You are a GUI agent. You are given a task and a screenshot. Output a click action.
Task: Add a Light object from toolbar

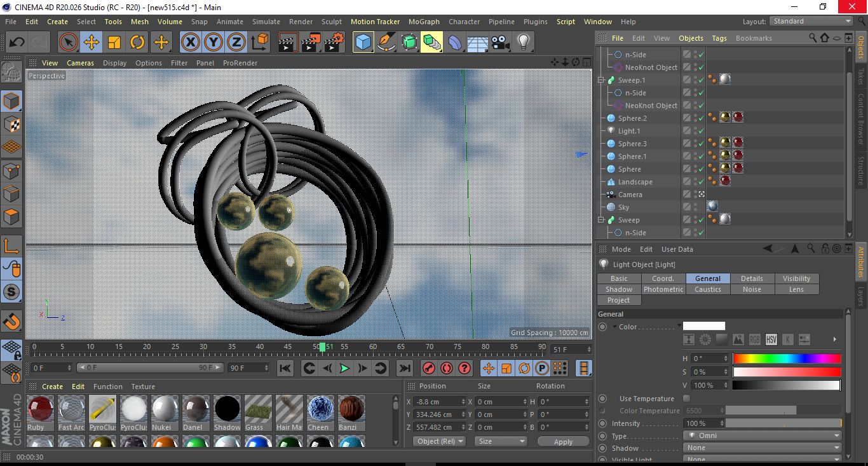[x=523, y=43]
